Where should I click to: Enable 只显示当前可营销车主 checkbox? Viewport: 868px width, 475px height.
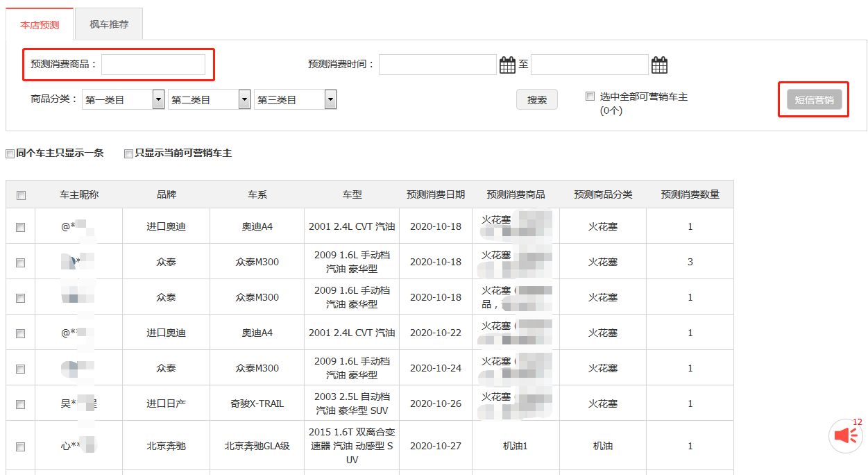pyautogui.click(x=128, y=153)
